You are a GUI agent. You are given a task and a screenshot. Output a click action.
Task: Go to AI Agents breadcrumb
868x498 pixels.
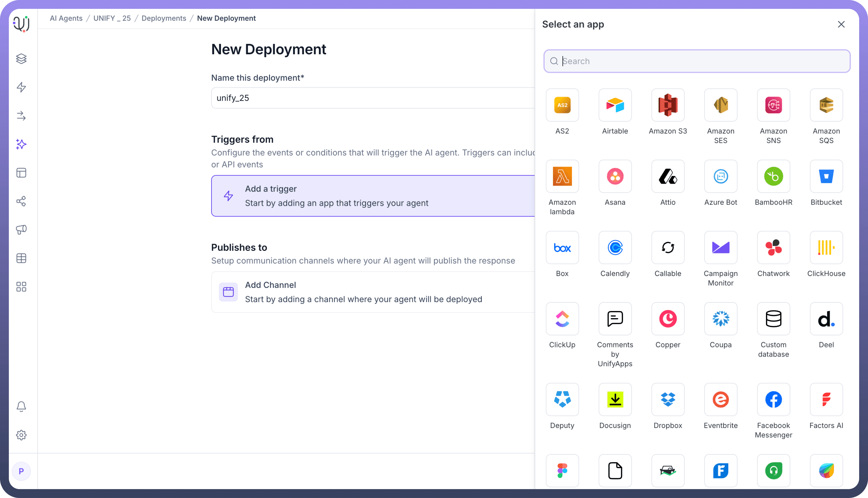pyautogui.click(x=66, y=18)
